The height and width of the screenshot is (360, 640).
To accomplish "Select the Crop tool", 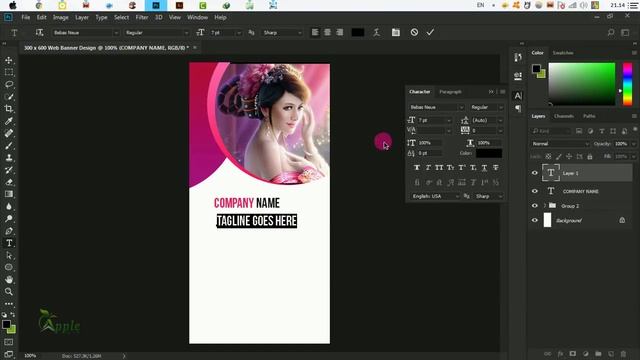I will click(9, 109).
